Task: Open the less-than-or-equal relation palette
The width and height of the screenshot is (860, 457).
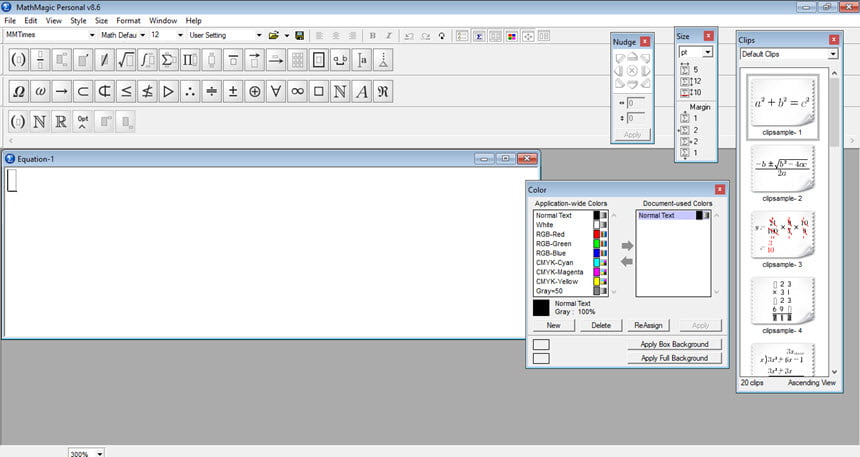Action: 126,92
